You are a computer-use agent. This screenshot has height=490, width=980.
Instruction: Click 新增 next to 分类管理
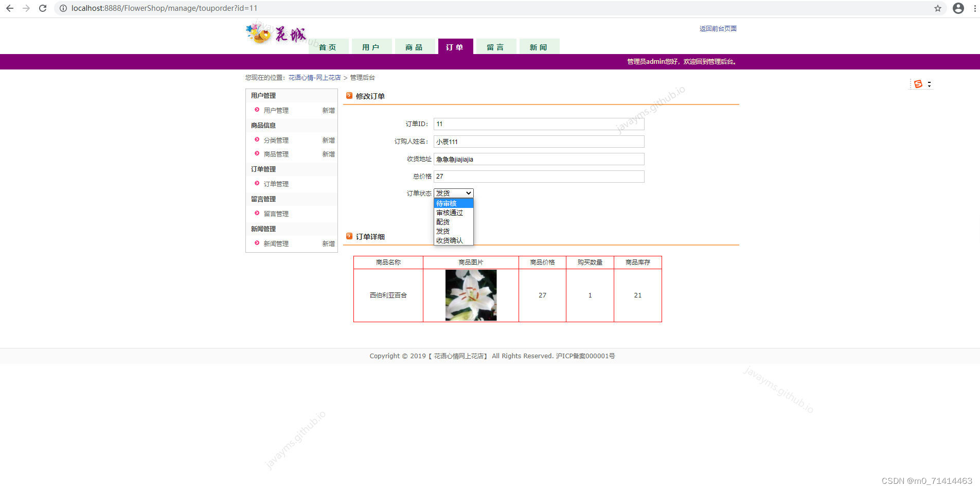[x=328, y=140]
